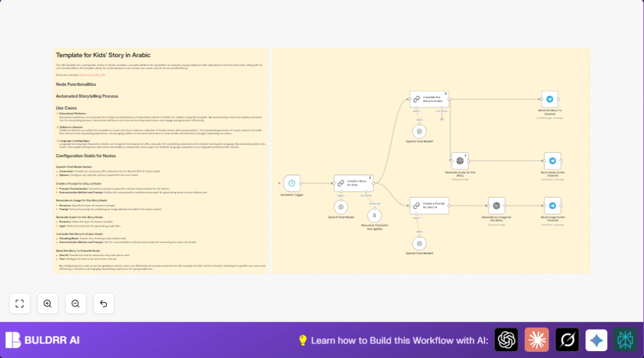Select the Translate the Story to Arabic node
The width and height of the screenshot is (644, 358).
[x=429, y=99]
